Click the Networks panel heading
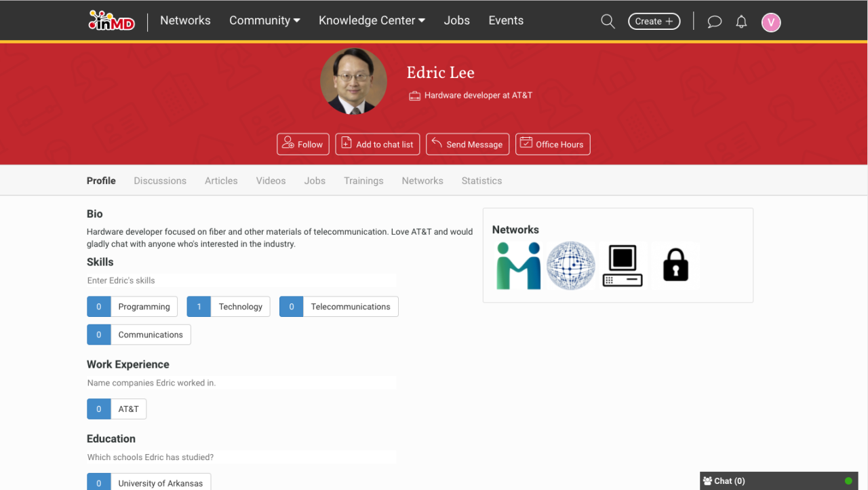The height and width of the screenshot is (490, 868). point(515,230)
